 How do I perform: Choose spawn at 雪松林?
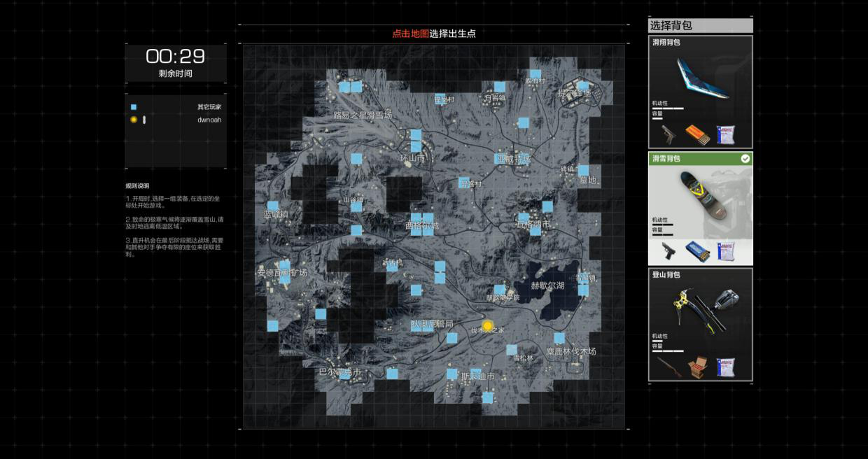(523, 358)
